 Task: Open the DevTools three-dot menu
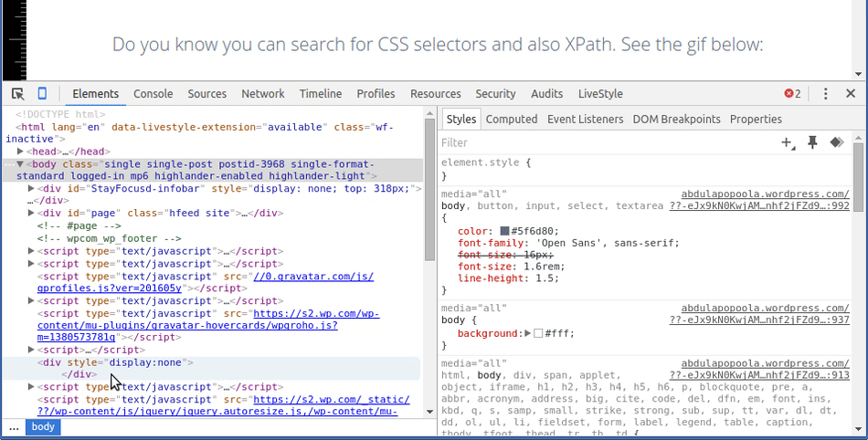[x=826, y=94]
